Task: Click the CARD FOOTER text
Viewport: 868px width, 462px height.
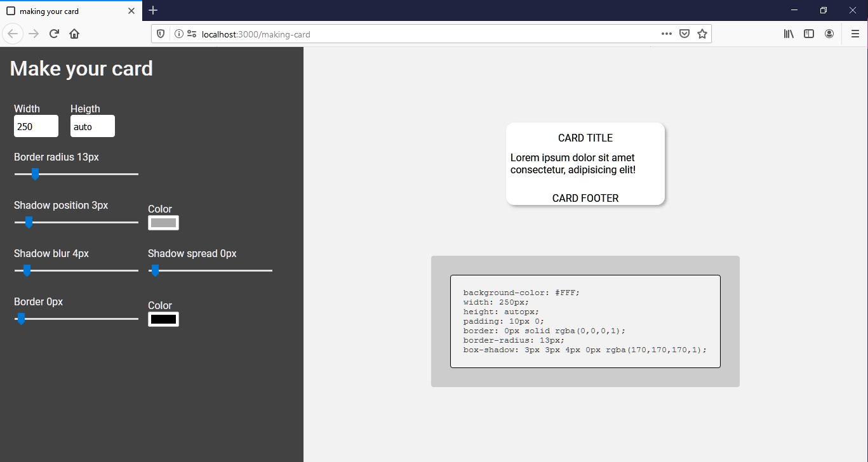Action: click(x=585, y=199)
